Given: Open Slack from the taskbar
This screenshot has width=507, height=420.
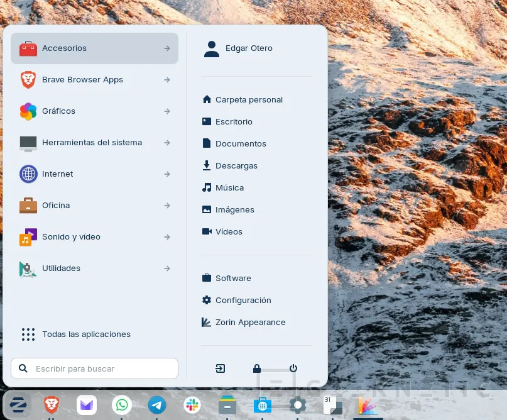Looking at the screenshot, I should coord(192,405).
